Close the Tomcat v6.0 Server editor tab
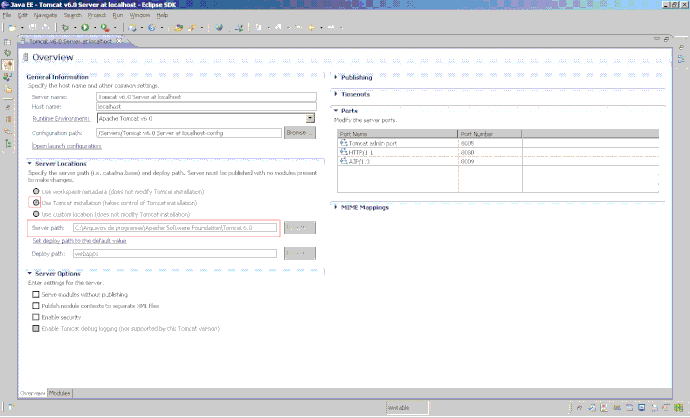This screenshot has width=690, height=418. (x=119, y=41)
